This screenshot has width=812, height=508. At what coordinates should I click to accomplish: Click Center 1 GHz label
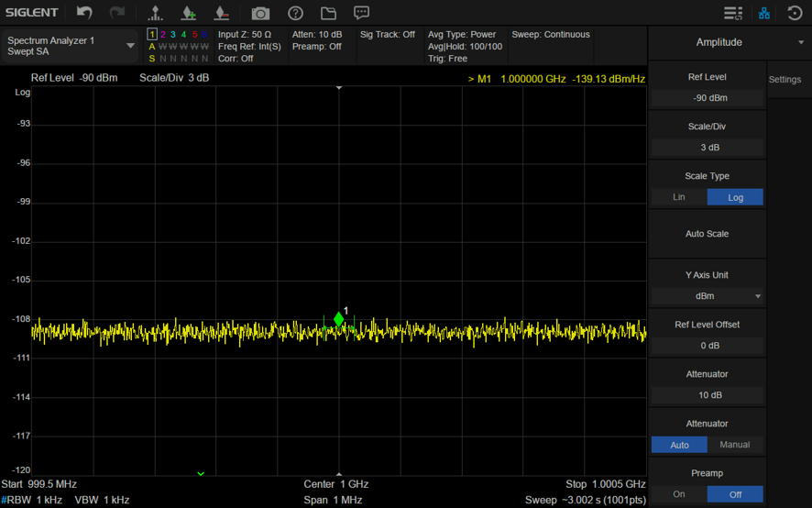(x=336, y=484)
